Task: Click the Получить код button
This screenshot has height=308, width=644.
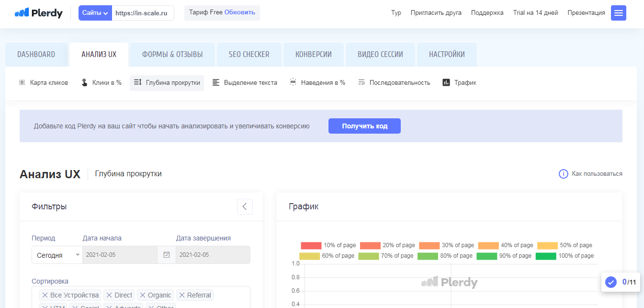Action: click(364, 126)
